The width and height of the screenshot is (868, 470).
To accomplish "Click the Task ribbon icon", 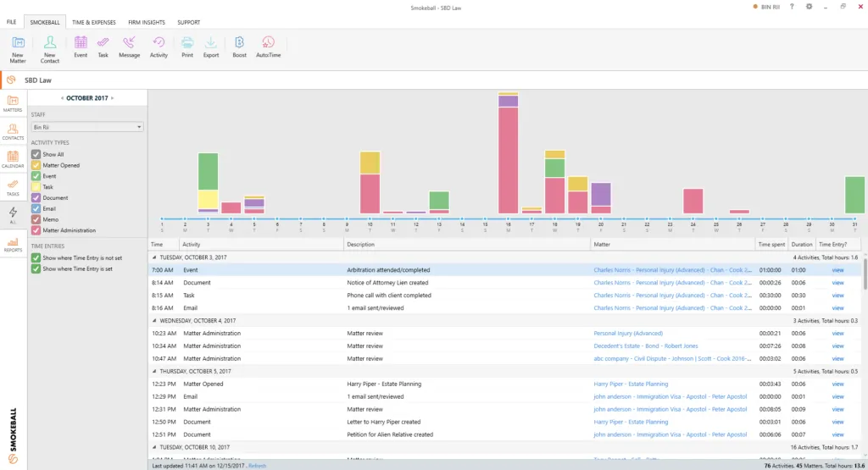I will 103,47.
